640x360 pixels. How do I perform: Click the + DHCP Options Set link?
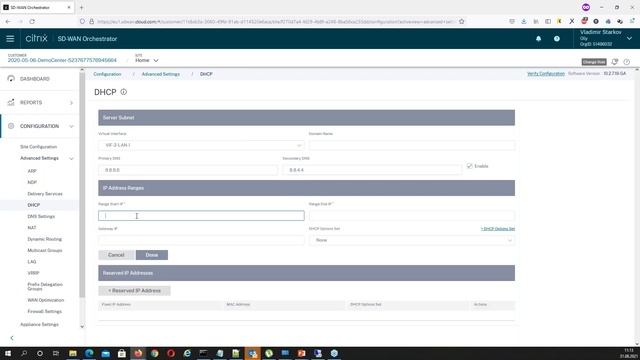pos(498,229)
